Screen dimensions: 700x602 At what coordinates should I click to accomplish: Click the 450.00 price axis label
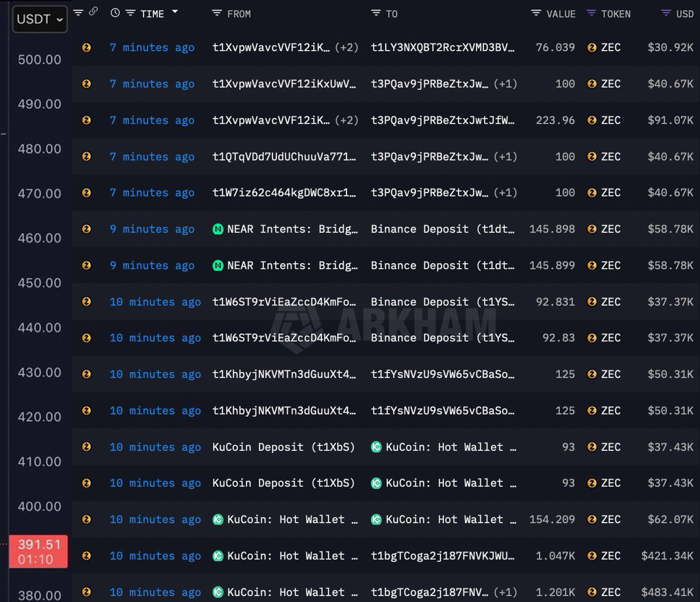click(40, 283)
